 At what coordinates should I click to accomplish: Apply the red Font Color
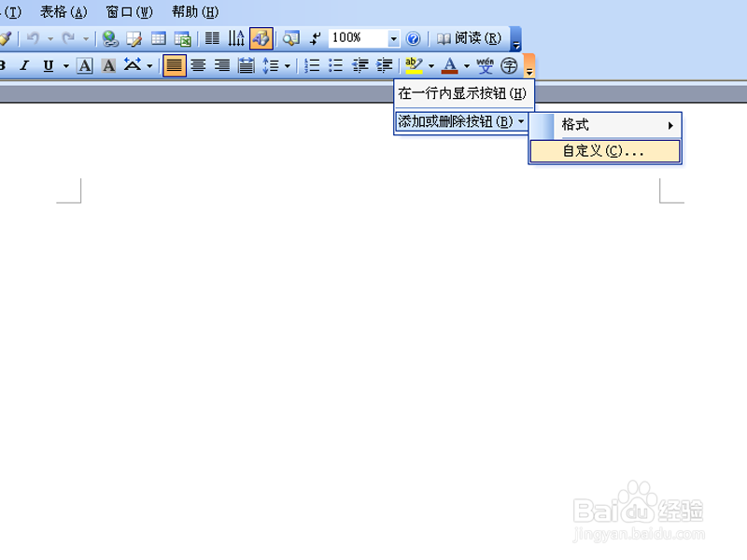click(x=450, y=65)
